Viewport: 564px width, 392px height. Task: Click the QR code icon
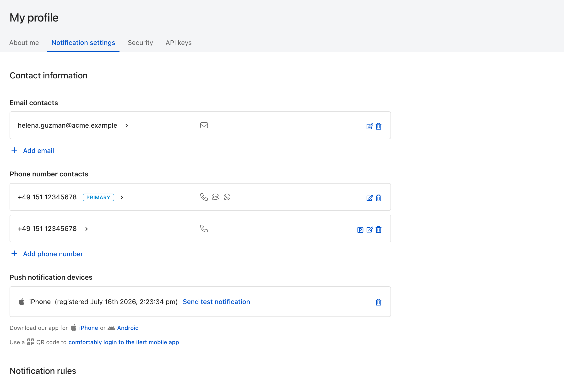[x=31, y=342]
